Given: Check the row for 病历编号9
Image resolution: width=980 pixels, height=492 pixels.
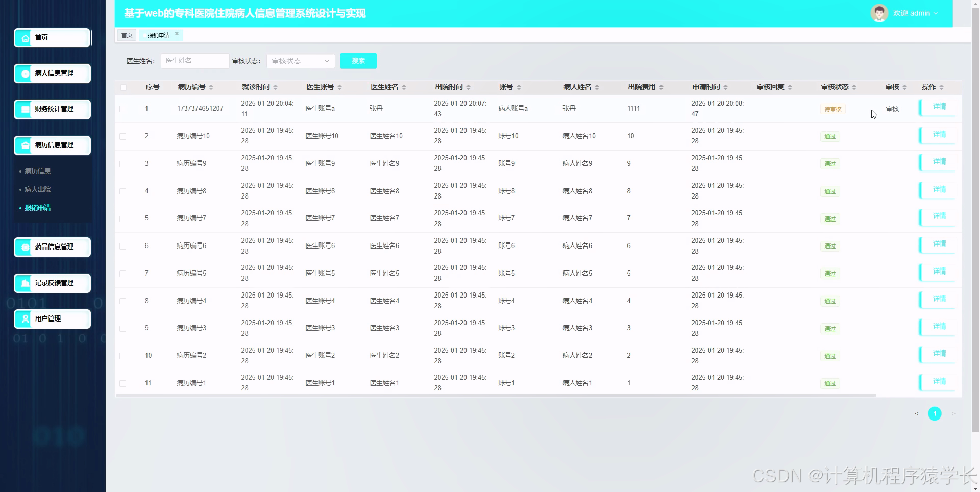Looking at the screenshot, I should pos(123,164).
